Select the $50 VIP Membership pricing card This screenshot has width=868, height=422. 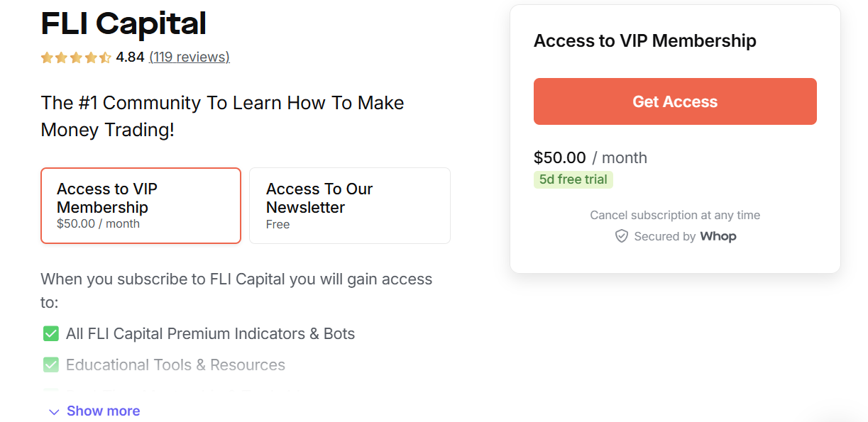click(141, 206)
